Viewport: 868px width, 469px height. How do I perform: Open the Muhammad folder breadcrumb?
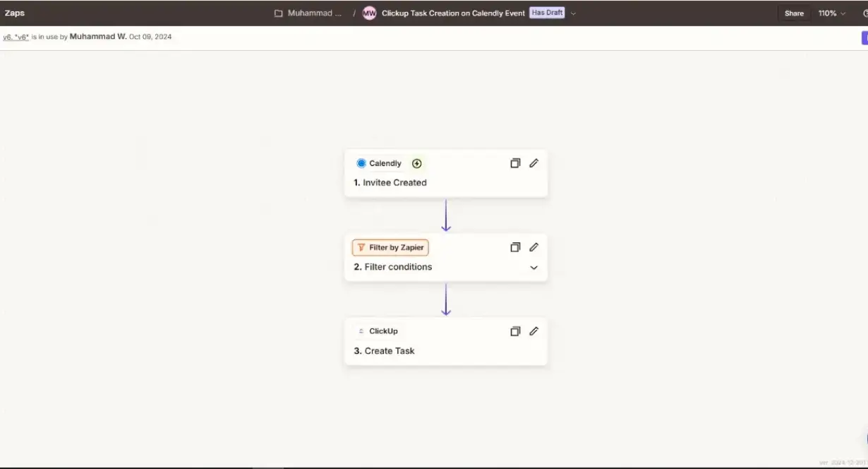pyautogui.click(x=314, y=13)
